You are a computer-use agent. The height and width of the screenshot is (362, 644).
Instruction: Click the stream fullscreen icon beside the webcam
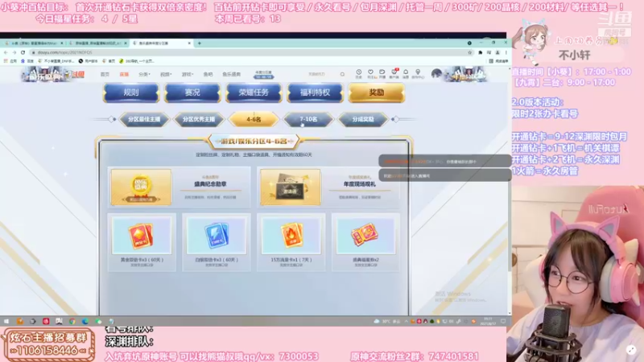631,350
